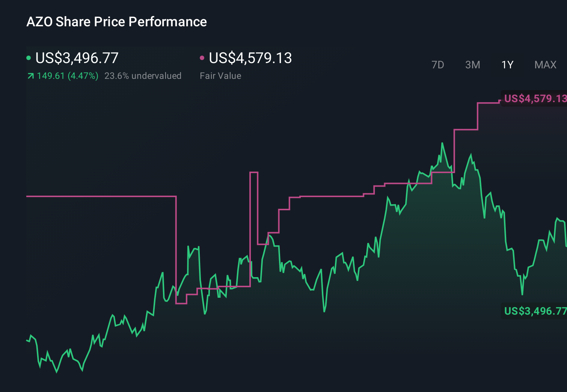Click the lowest dip of green price line
567x392 pixels.
[x=57, y=372]
